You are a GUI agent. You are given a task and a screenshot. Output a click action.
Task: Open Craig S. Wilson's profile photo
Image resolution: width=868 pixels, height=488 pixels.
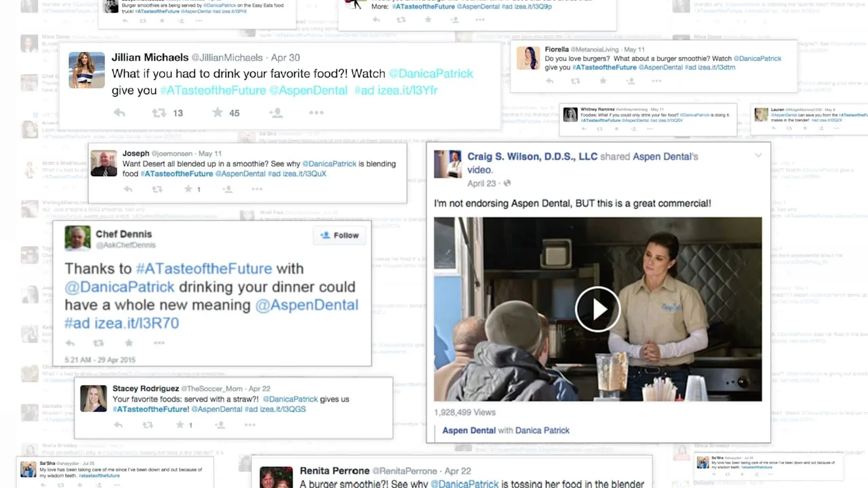pyautogui.click(x=448, y=163)
